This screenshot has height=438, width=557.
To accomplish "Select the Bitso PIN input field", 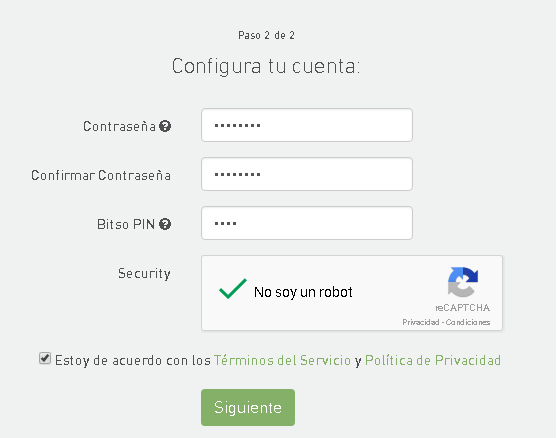I will tap(307, 223).
